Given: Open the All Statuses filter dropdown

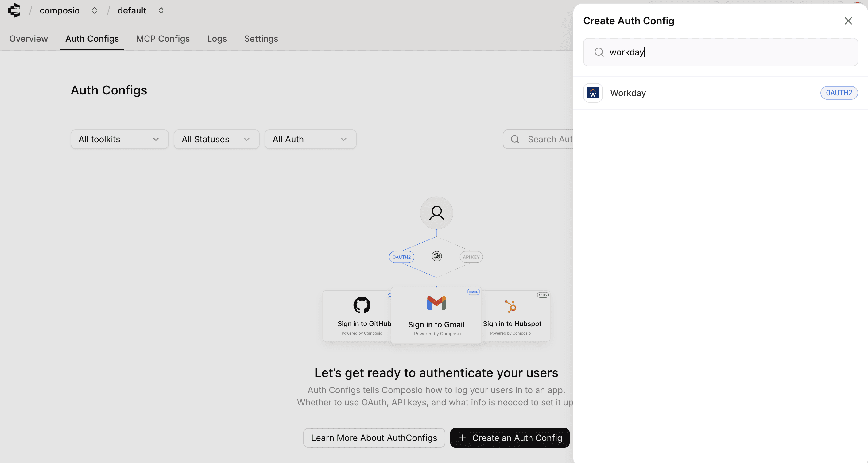Looking at the screenshot, I should point(216,140).
